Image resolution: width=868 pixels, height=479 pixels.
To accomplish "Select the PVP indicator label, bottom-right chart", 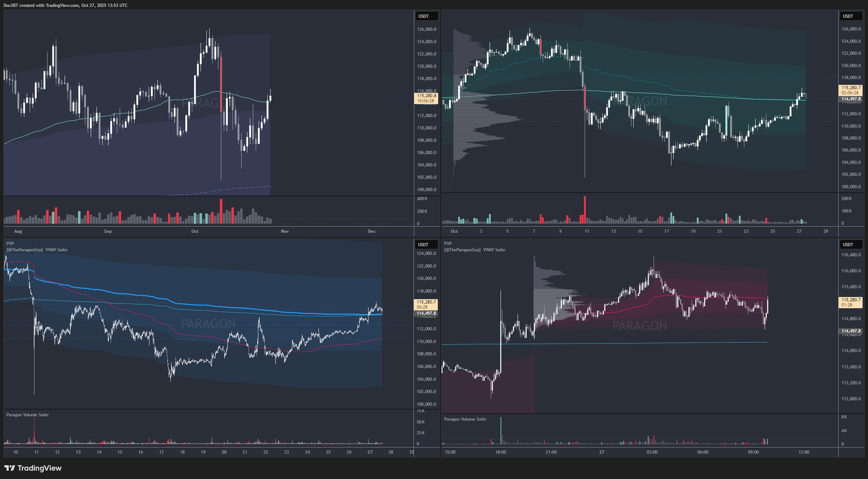I will (x=448, y=244).
